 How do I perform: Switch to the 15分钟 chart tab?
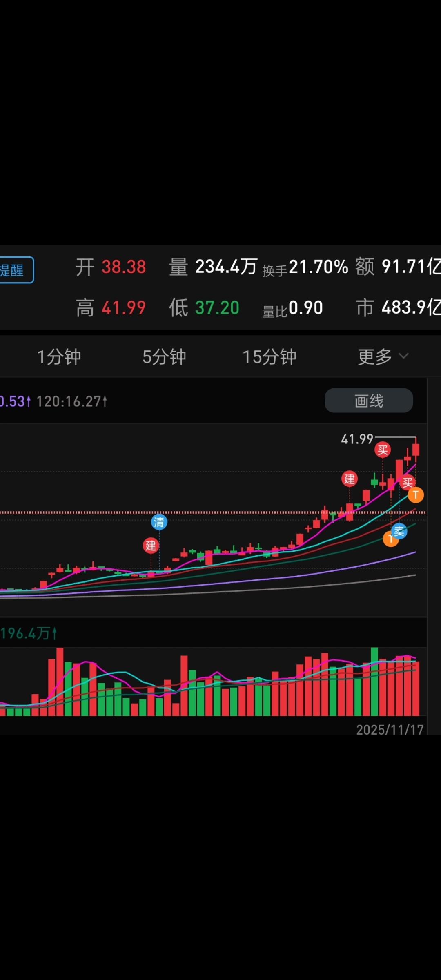(x=269, y=357)
